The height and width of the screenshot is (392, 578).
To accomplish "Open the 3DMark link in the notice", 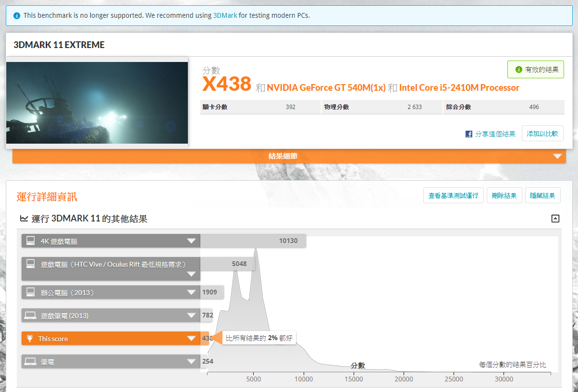I will coord(225,15).
